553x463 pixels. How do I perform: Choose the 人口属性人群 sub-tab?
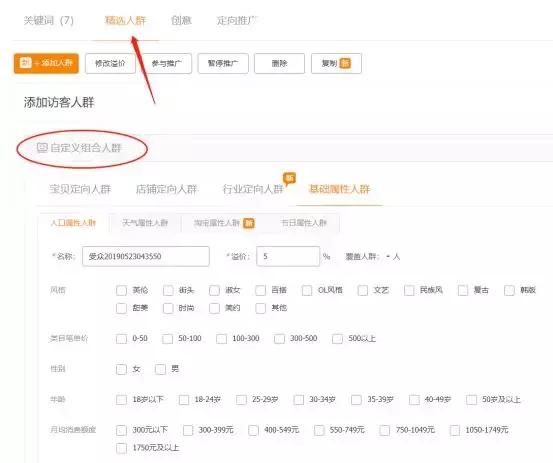73,223
